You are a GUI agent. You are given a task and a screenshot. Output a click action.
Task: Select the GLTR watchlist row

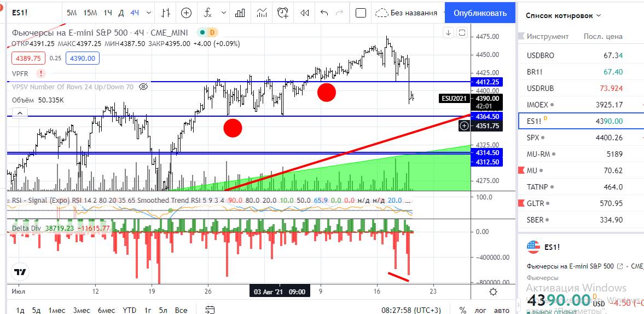(581, 203)
